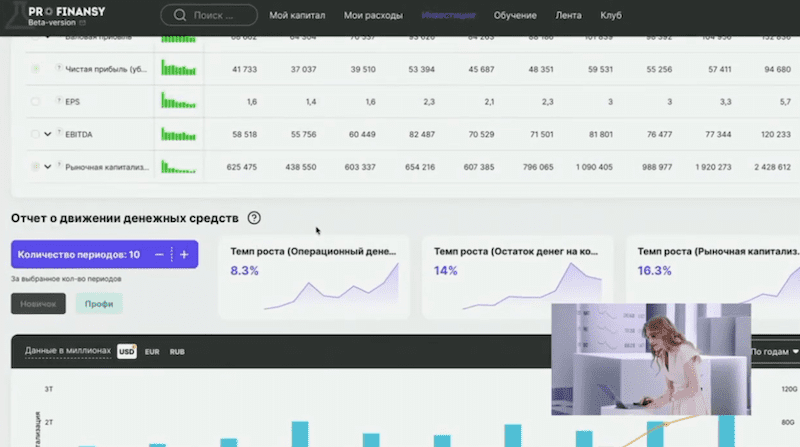
Task: Click the Чистая прибыль row label
Action: pyautogui.click(x=106, y=69)
